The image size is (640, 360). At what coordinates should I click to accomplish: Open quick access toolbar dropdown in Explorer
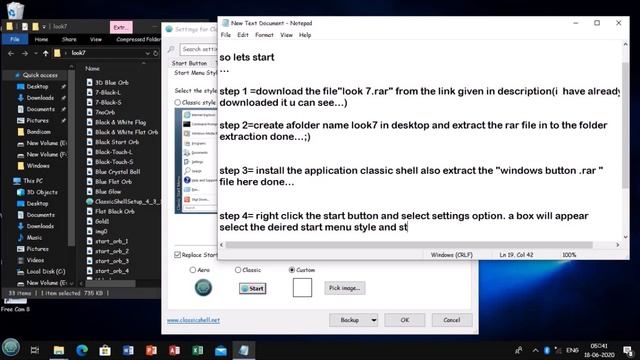point(44,27)
